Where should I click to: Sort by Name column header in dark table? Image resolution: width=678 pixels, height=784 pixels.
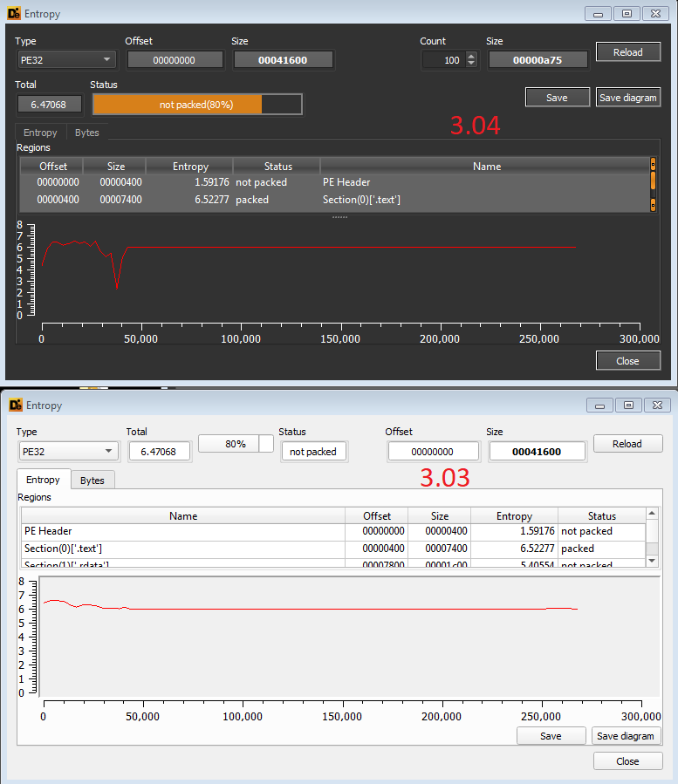[486, 166]
